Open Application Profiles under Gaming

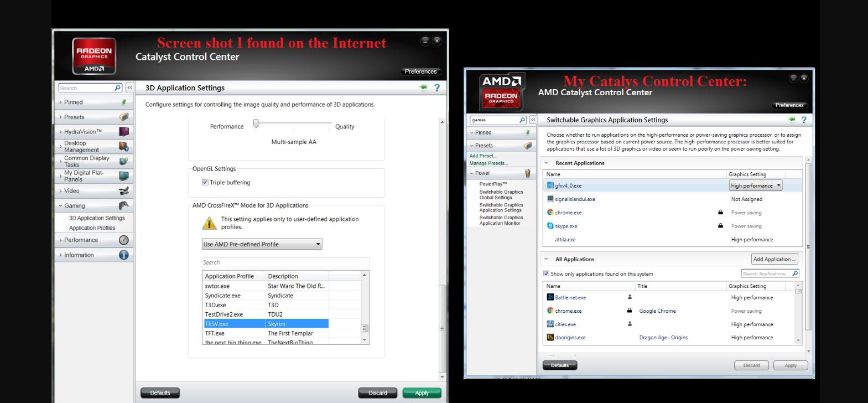point(92,228)
